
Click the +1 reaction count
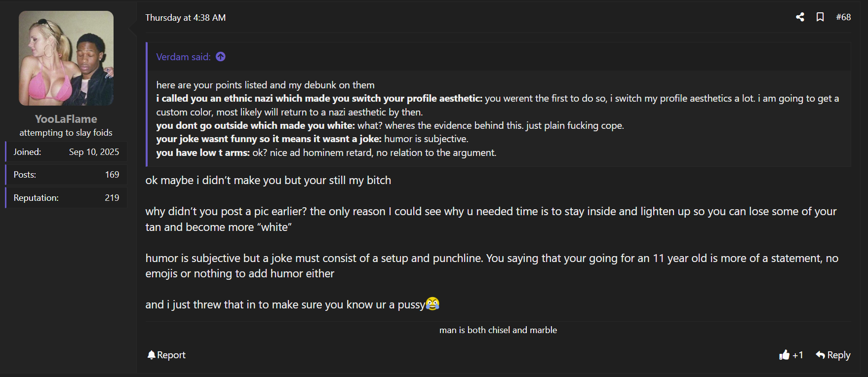[x=798, y=355]
